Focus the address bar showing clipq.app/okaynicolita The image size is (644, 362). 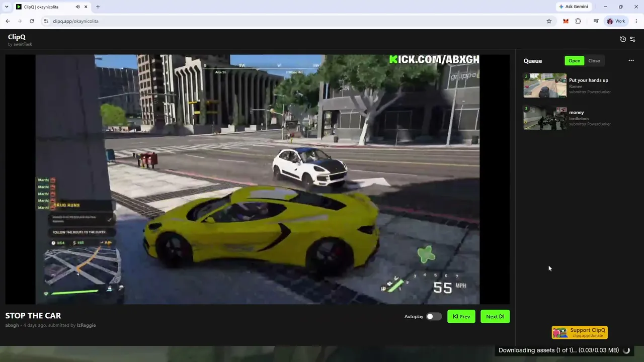click(x=297, y=21)
